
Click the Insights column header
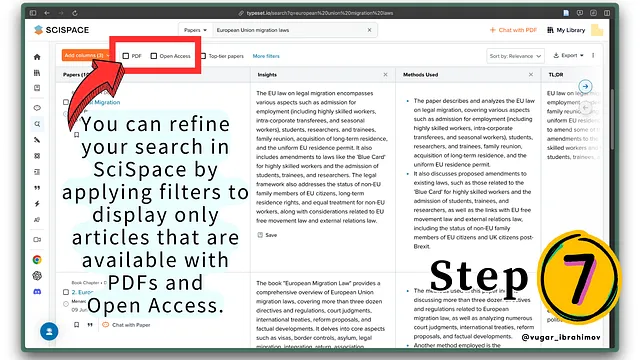[x=267, y=75]
